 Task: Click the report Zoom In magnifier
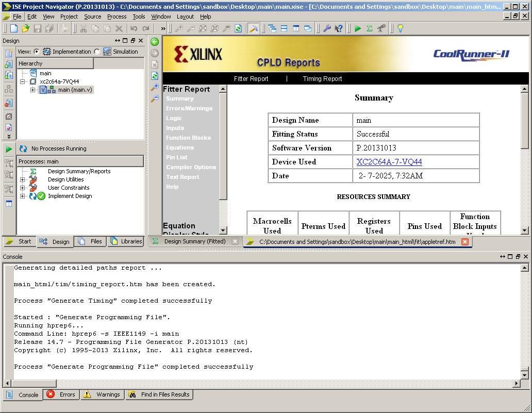click(155, 87)
